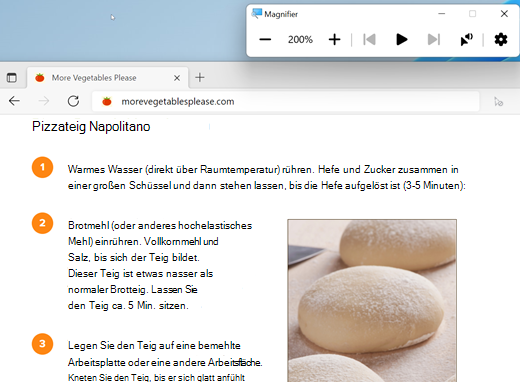
Task: Click the orange step 2 circle
Action: [42, 223]
